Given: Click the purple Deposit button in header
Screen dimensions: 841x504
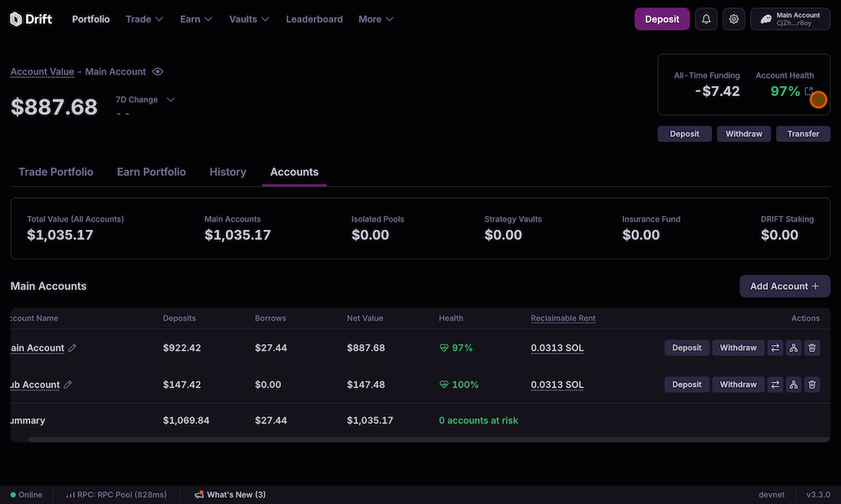Looking at the screenshot, I should click(661, 19).
